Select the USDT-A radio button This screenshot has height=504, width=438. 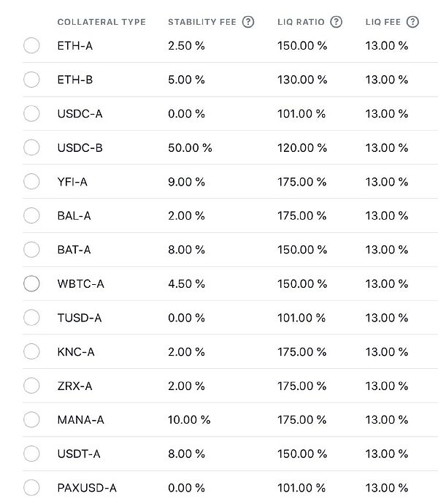pos(31,454)
